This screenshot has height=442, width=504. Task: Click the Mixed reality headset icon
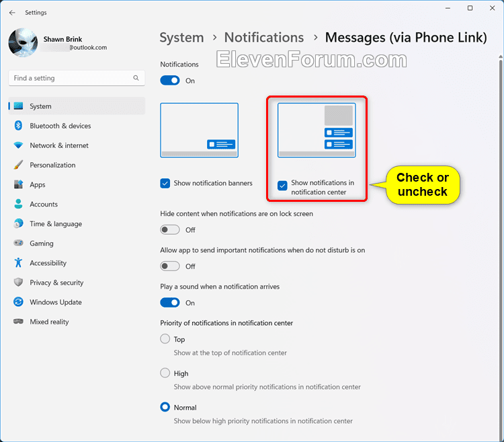[18, 322]
